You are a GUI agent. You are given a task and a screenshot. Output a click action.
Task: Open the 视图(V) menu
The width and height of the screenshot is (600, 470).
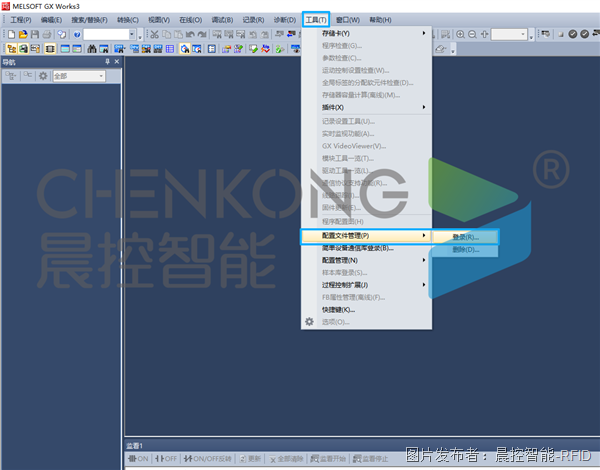tap(159, 19)
